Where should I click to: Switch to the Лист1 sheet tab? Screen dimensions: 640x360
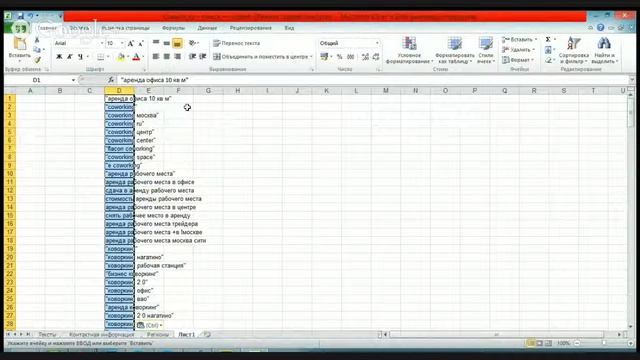[187, 334]
